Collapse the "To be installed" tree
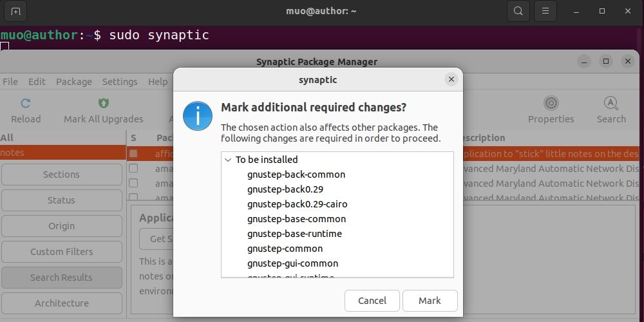 [228, 160]
